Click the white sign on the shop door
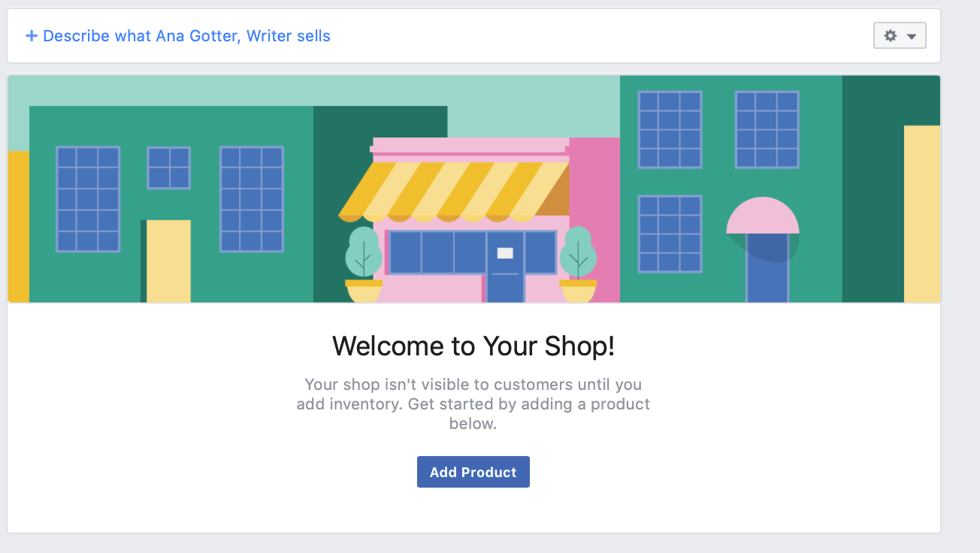 (505, 253)
